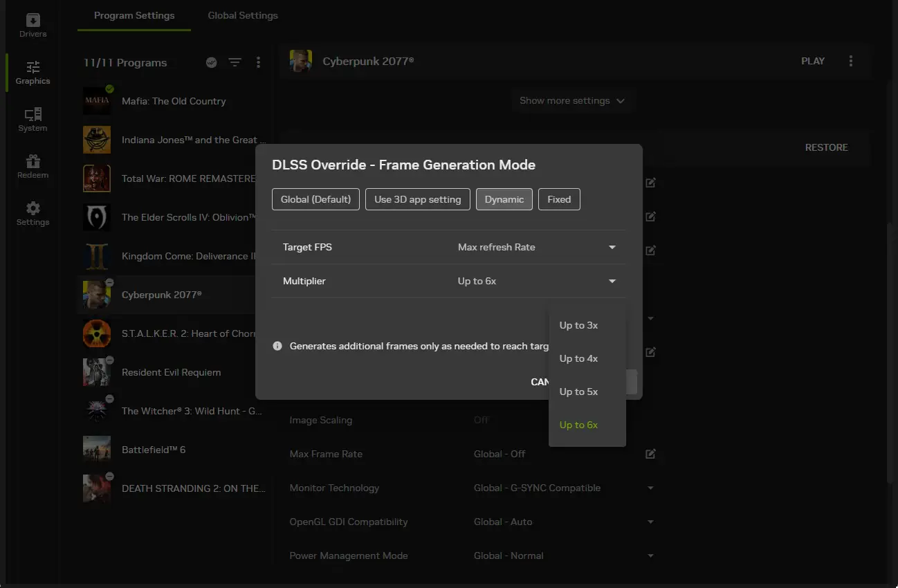
Task: Choose the Global (Default) frame generation mode
Action: (x=315, y=199)
